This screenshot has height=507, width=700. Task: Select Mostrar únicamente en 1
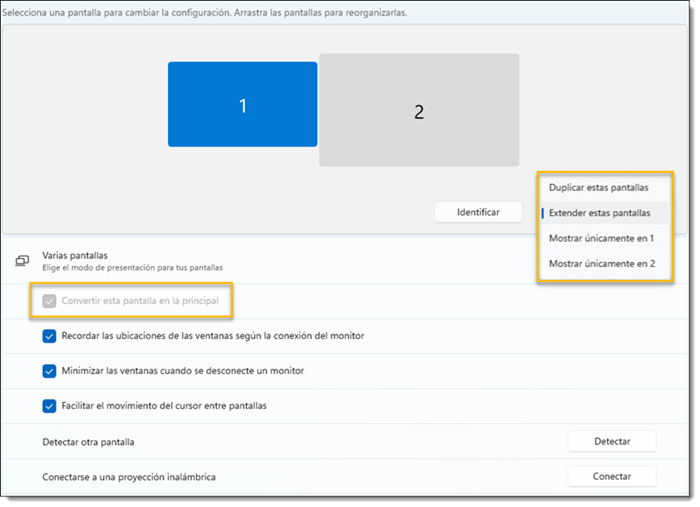point(601,238)
